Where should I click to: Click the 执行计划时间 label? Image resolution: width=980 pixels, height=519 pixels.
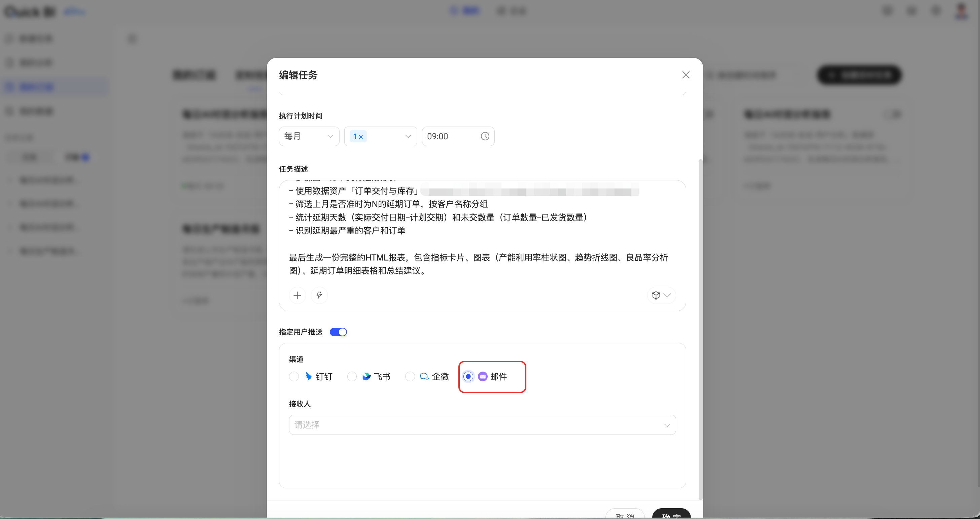[x=301, y=116]
